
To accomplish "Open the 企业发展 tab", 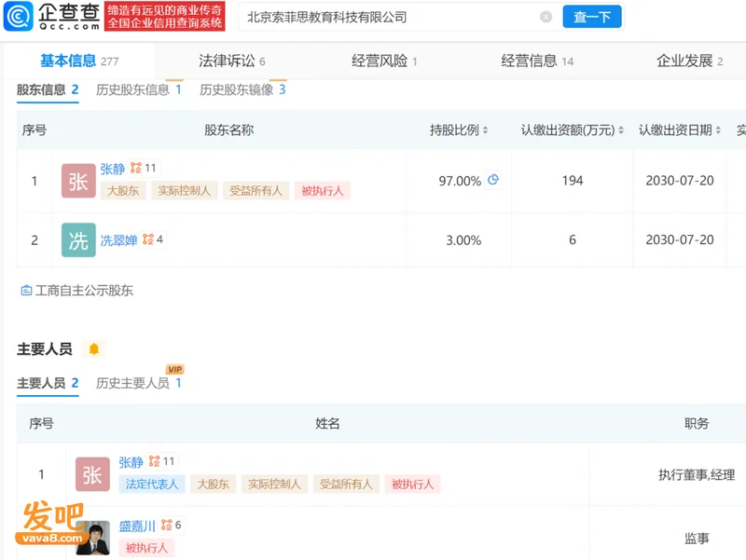I will coord(690,61).
